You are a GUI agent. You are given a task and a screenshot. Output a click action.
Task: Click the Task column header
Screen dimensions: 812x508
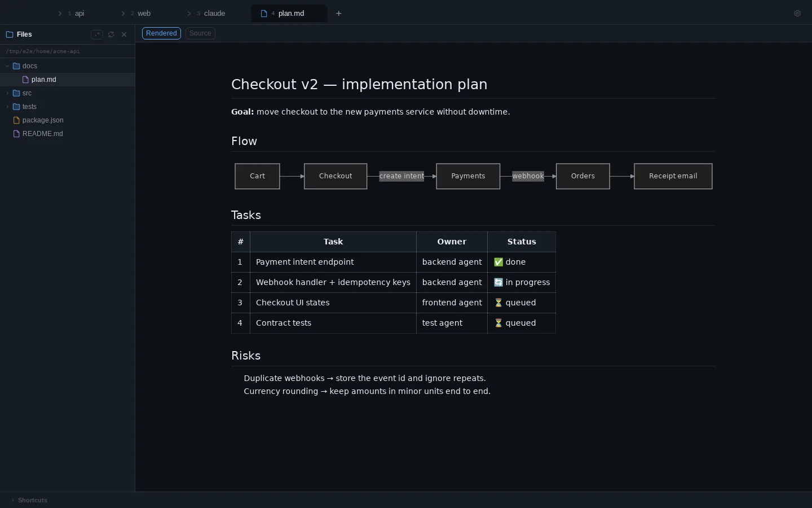(x=333, y=242)
